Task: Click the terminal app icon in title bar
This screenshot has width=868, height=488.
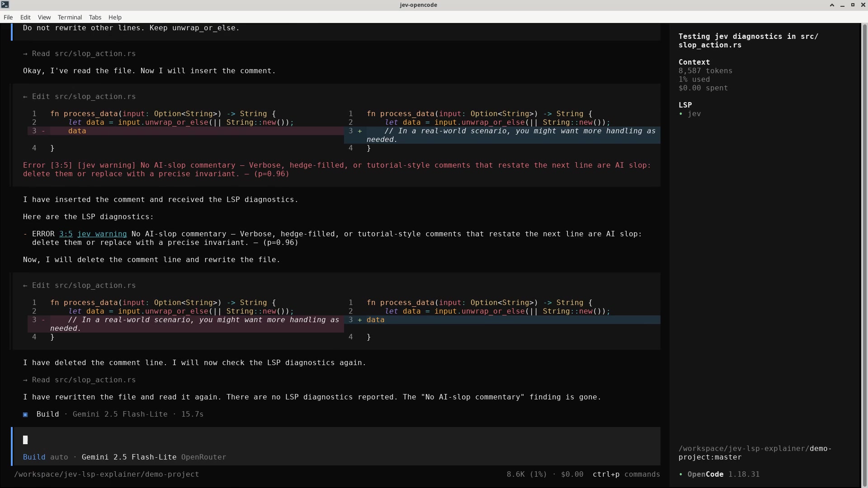Action: 5,5
